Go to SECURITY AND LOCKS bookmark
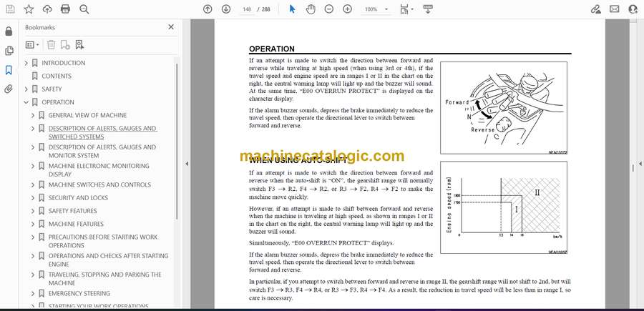The width and height of the screenshot is (644, 311). tap(78, 198)
